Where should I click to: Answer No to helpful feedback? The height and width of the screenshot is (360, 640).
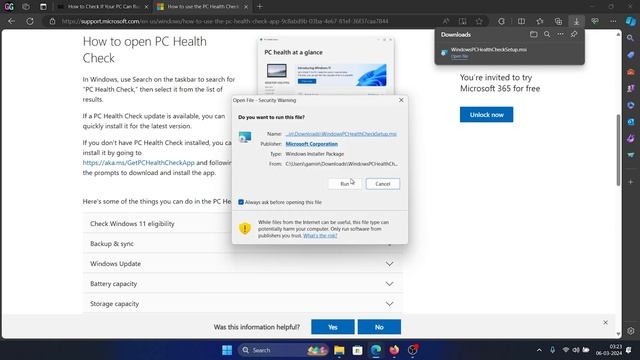[379, 327]
